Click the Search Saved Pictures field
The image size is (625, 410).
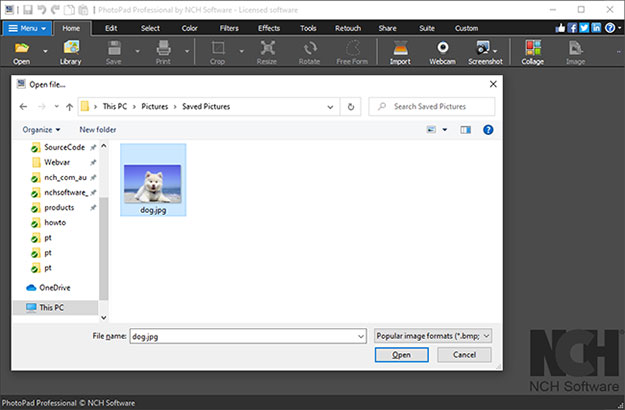pyautogui.click(x=432, y=106)
